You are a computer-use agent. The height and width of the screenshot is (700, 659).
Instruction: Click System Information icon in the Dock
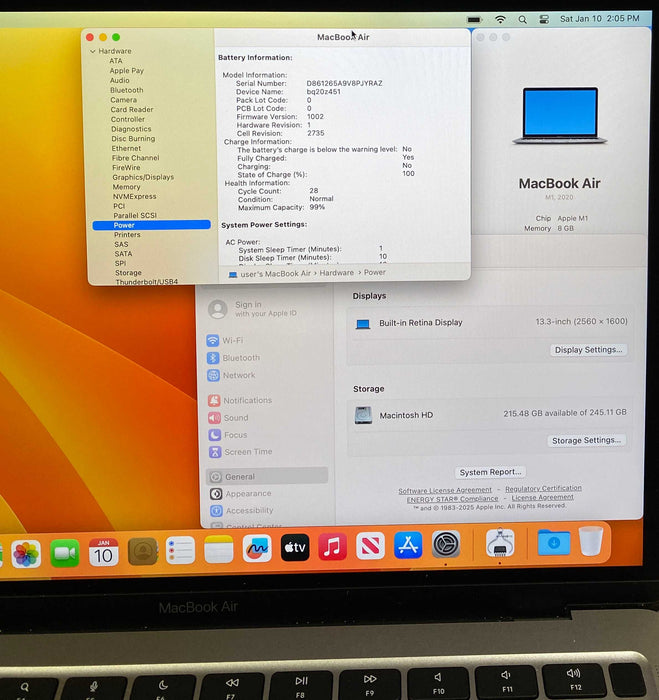click(500, 542)
